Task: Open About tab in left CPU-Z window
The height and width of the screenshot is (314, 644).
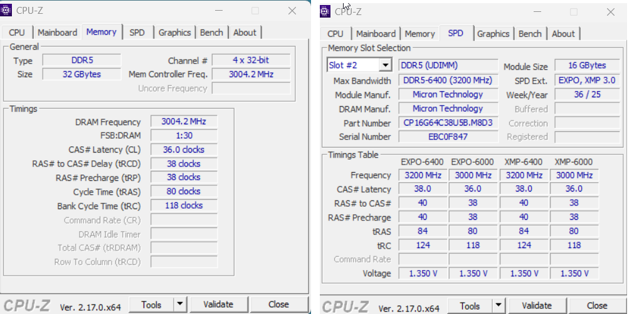Action: pos(245,33)
